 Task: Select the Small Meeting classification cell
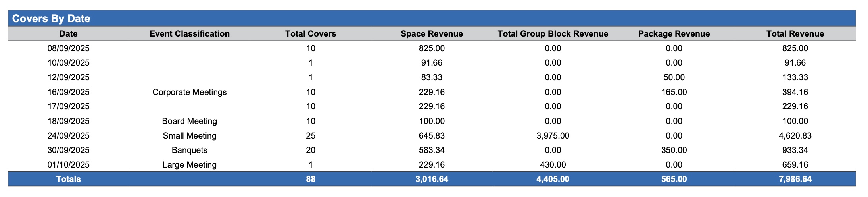coord(189,136)
